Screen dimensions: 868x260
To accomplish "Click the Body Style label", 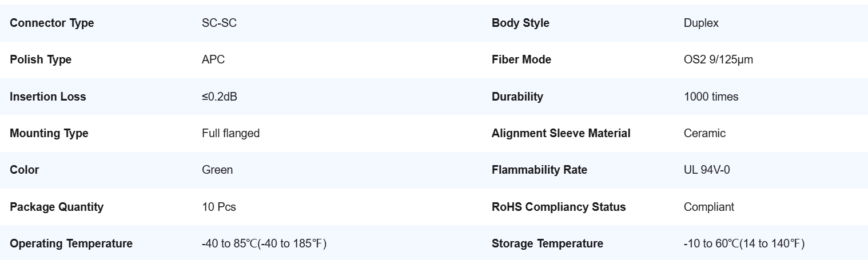I will pyautogui.click(x=520, y=23).
